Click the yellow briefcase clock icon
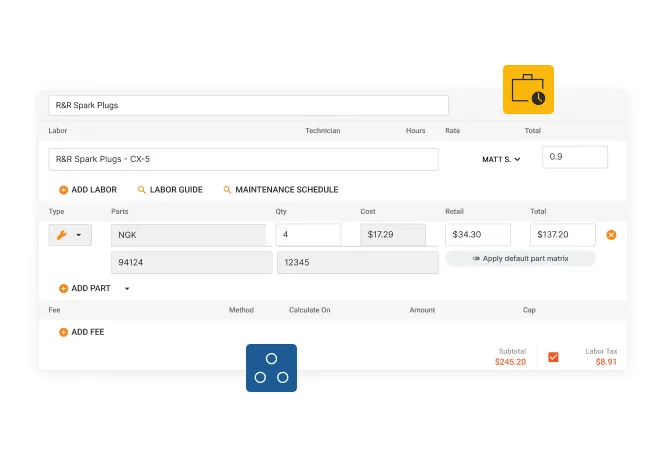The image size is (667, 458). tap(528, 89)
